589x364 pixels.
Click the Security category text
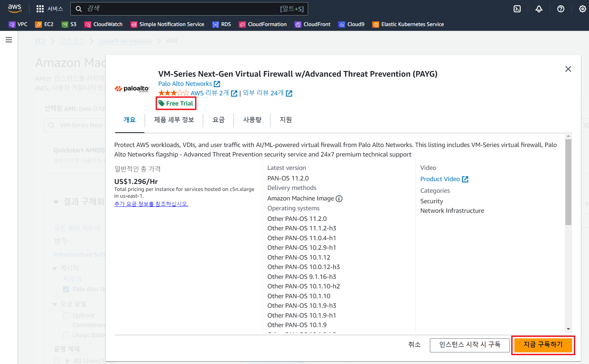[432, 201]
